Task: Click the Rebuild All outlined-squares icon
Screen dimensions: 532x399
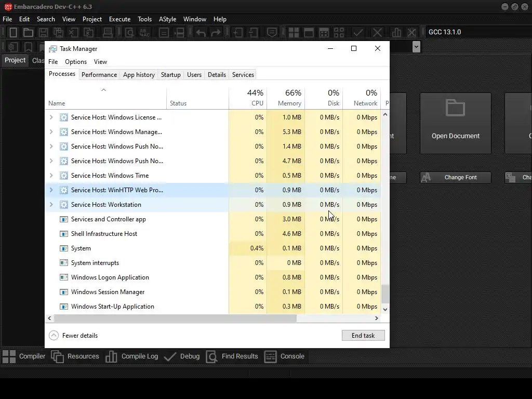Action: [x=339, y=33]
